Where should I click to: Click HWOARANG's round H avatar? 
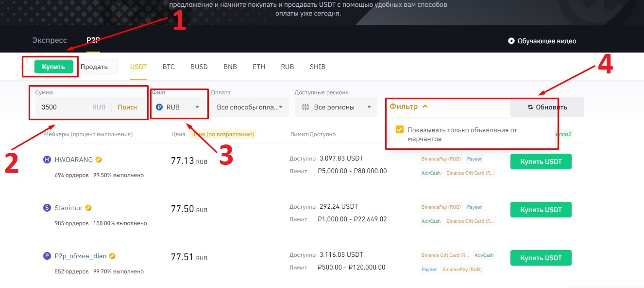tap(47, 160)
